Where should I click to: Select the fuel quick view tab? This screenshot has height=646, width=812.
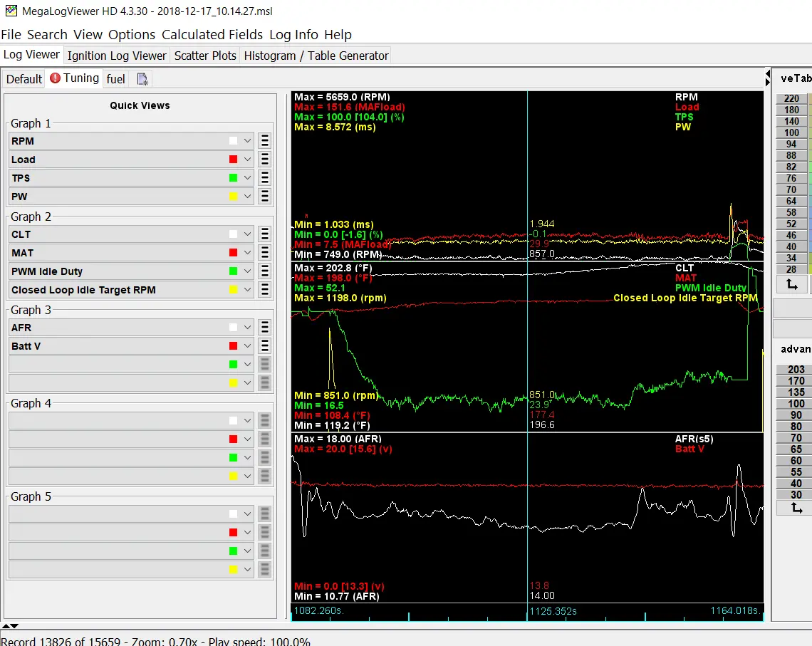115,78
